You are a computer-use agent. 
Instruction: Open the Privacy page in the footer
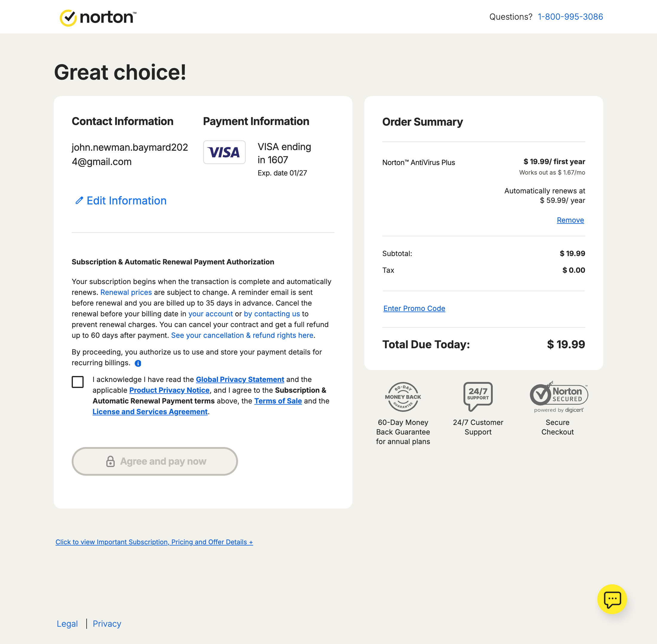(107, 623)
